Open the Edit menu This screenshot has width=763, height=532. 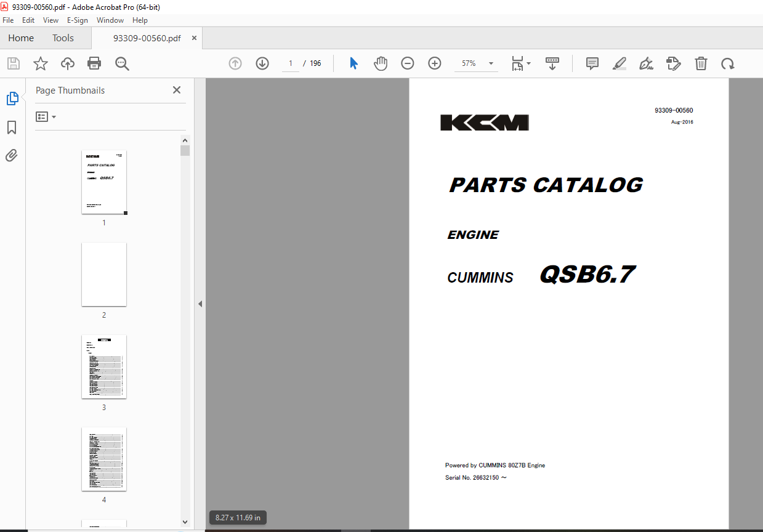[28, 20]
